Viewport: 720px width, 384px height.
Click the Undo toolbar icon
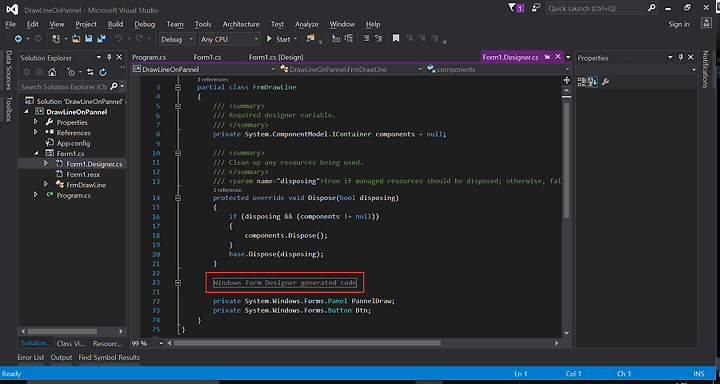click(119, 39)
